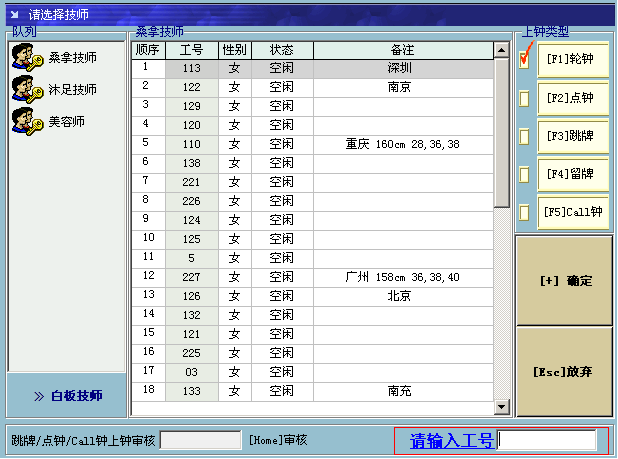Click the 深圳 remark cell

click(x=403, y=69)
